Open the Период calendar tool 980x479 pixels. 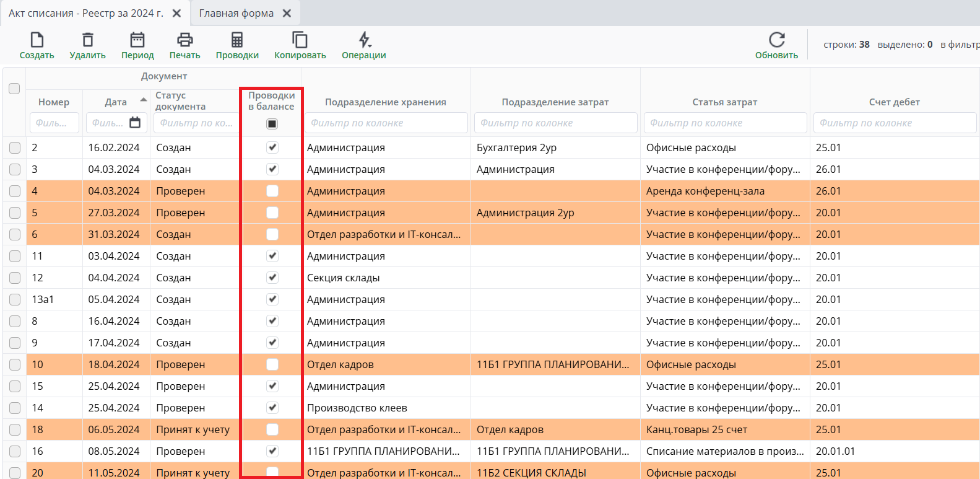[137, 40]
